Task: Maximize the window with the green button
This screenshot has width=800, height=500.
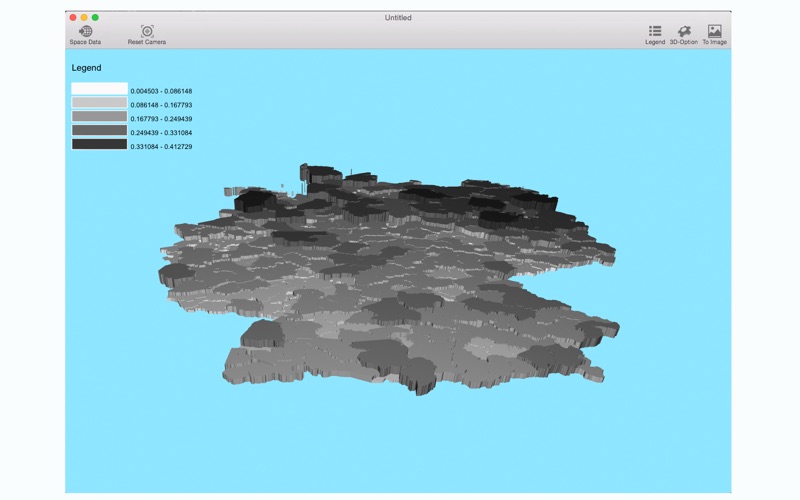Action: pyautogui.click(x=96, y=18)
